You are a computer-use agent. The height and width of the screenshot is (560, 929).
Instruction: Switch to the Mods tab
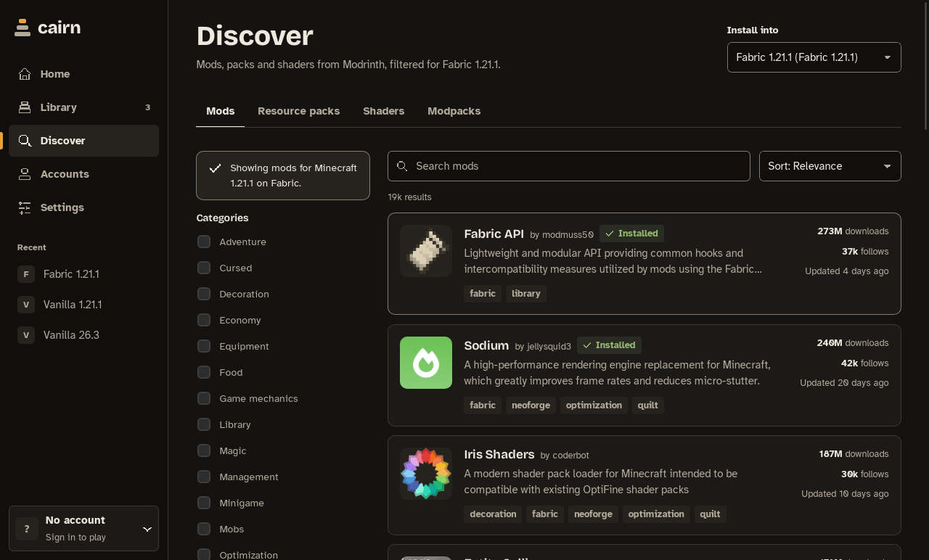click(x=220, y=111)
